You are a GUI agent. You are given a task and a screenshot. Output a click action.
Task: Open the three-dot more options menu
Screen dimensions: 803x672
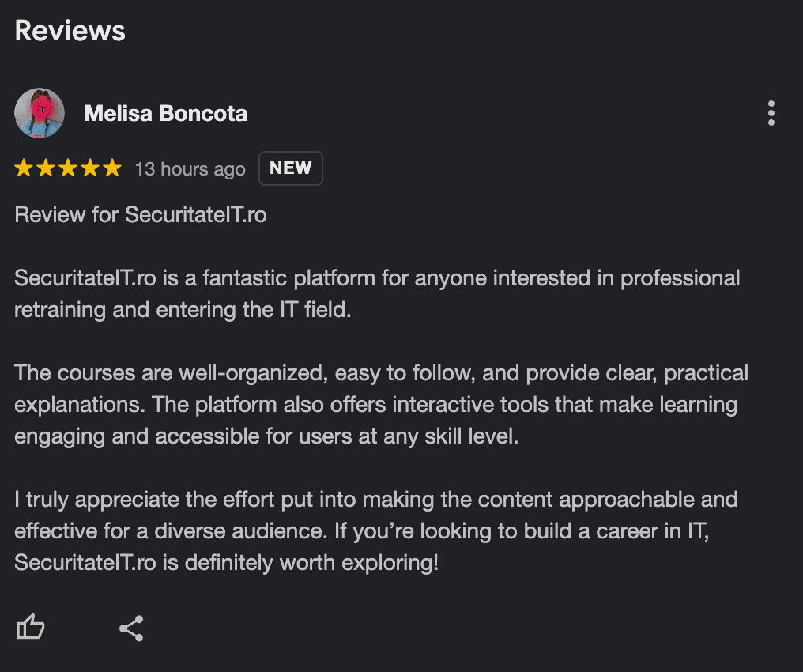point(771,114)
